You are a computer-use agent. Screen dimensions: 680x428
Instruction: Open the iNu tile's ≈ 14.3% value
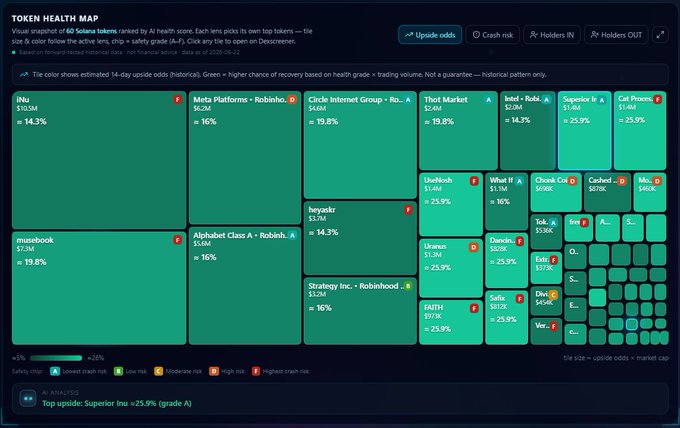point(32,122)
